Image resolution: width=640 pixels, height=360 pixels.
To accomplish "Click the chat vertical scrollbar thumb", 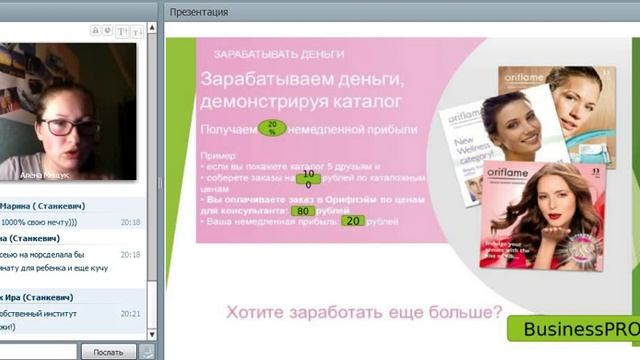I will (152, 157).
